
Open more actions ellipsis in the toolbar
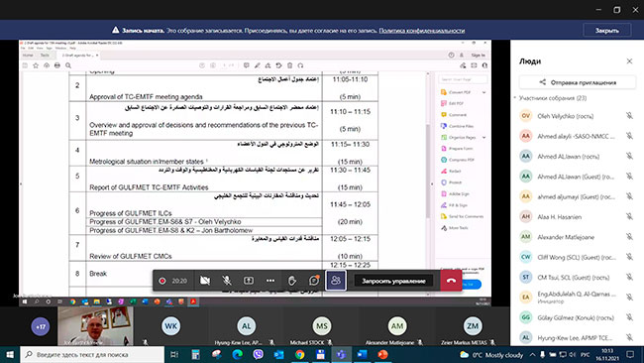coord(270,281)
